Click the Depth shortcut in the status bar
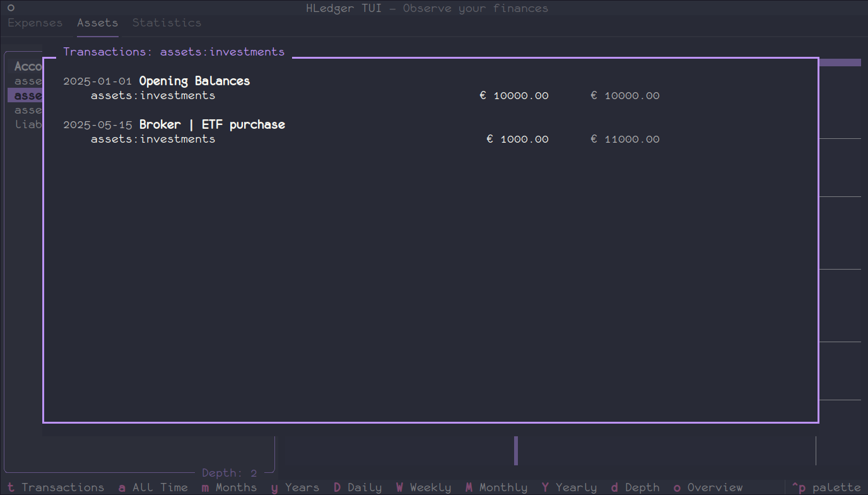Image resolution: width=868 pixels, height=495 pixels. 635,487
